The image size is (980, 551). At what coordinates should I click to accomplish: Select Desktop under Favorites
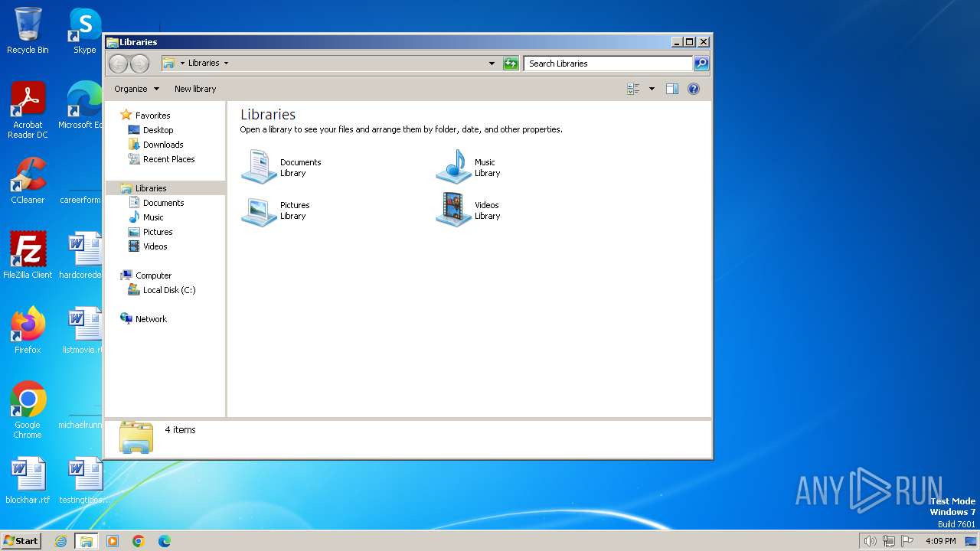[x=151, y=130]
